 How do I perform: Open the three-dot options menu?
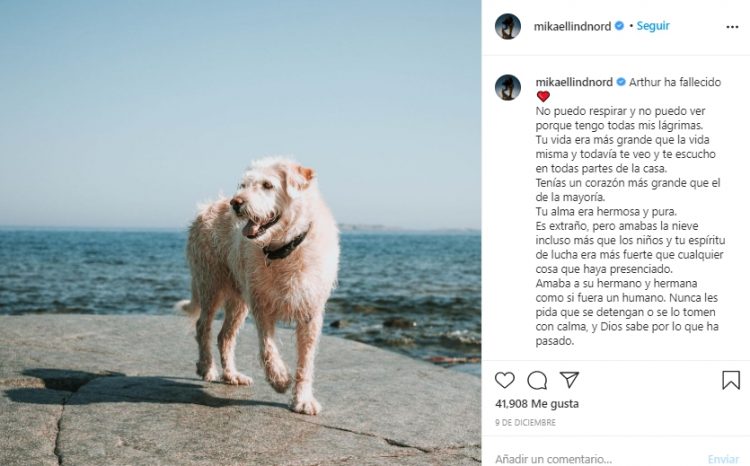pyautogui.click(x=732, y=27)
